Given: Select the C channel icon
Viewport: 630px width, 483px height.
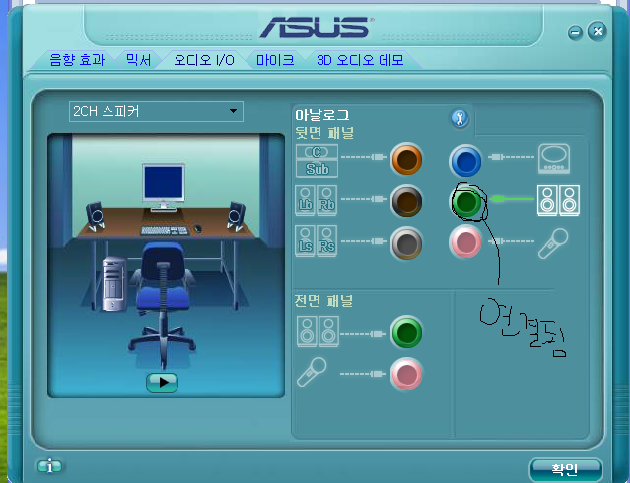Looking at the screenshot, I should tap(317, 152).
